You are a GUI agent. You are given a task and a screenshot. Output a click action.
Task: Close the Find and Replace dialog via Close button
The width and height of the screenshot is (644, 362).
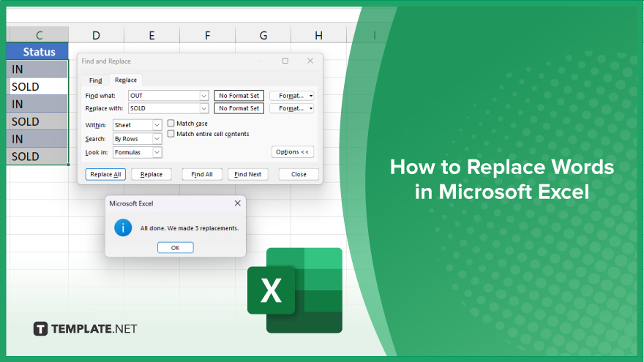point(299,174)
